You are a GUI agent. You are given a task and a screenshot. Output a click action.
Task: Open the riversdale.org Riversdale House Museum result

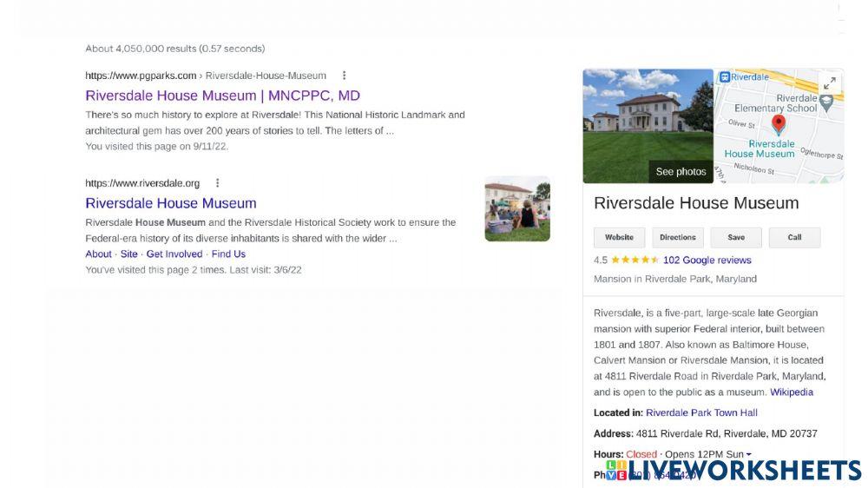coord(171,203)
